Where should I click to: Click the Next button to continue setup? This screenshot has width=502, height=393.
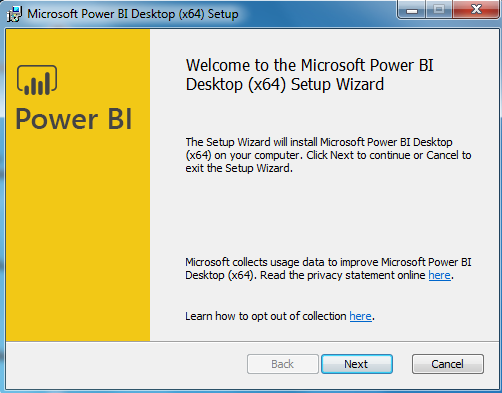357,364
